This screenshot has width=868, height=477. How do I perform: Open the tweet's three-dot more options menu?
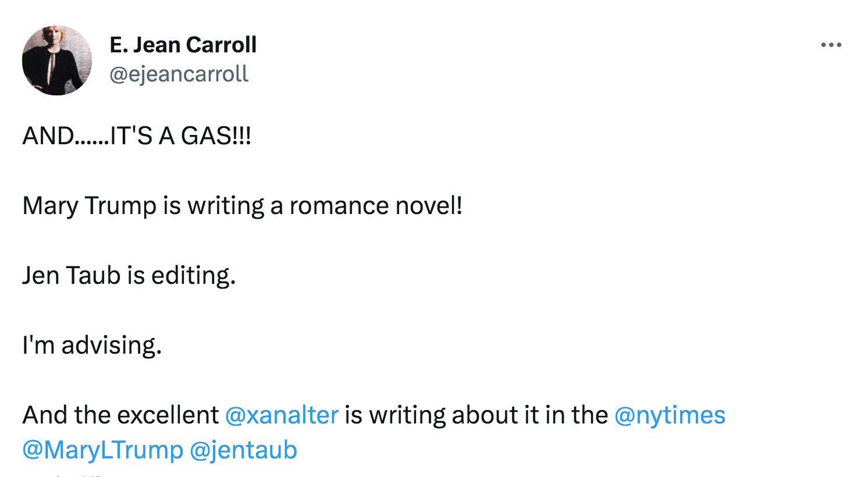pos(831,45)
